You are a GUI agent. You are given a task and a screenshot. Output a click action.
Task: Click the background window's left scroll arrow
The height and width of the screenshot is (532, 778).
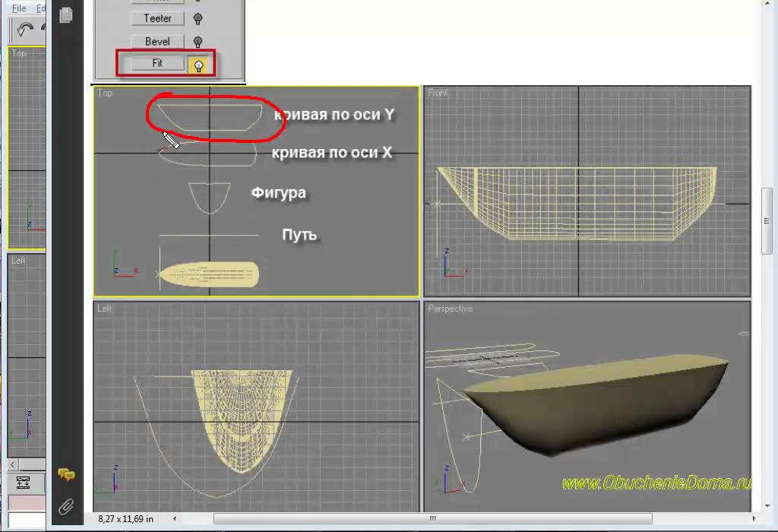point(12,464)
